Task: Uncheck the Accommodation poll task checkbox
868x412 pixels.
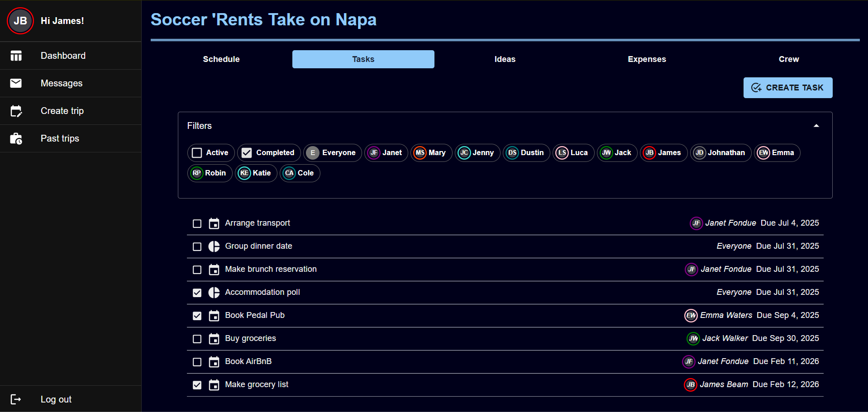Action: 197,293
